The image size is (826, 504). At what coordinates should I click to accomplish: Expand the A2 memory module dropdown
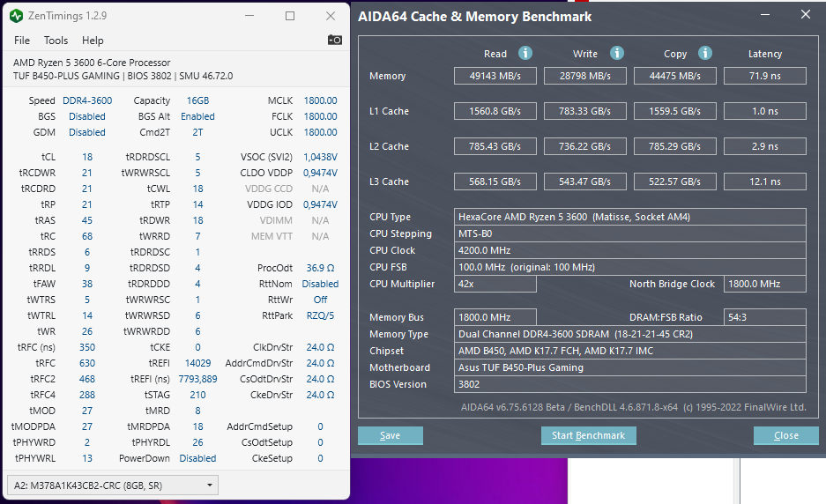[x=113, y=485]
